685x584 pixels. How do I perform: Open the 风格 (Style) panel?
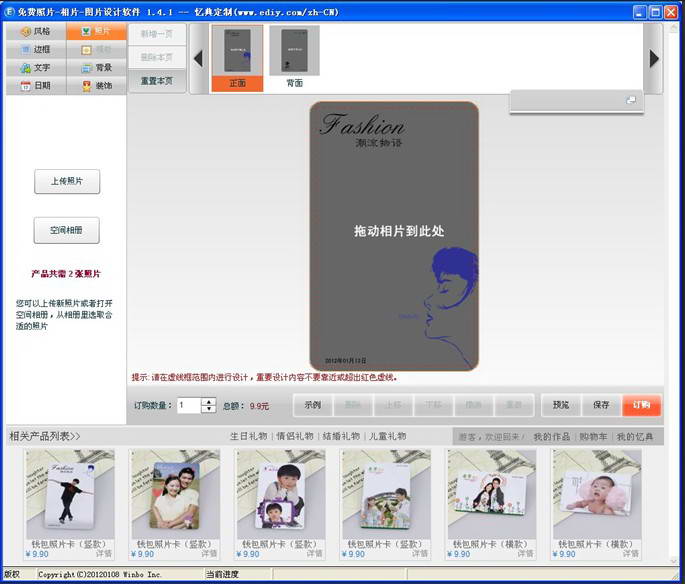35,32
